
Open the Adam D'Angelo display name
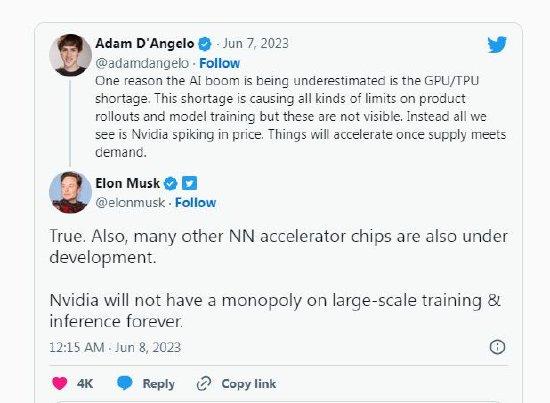pyautogui.click(x=145, y=43)
